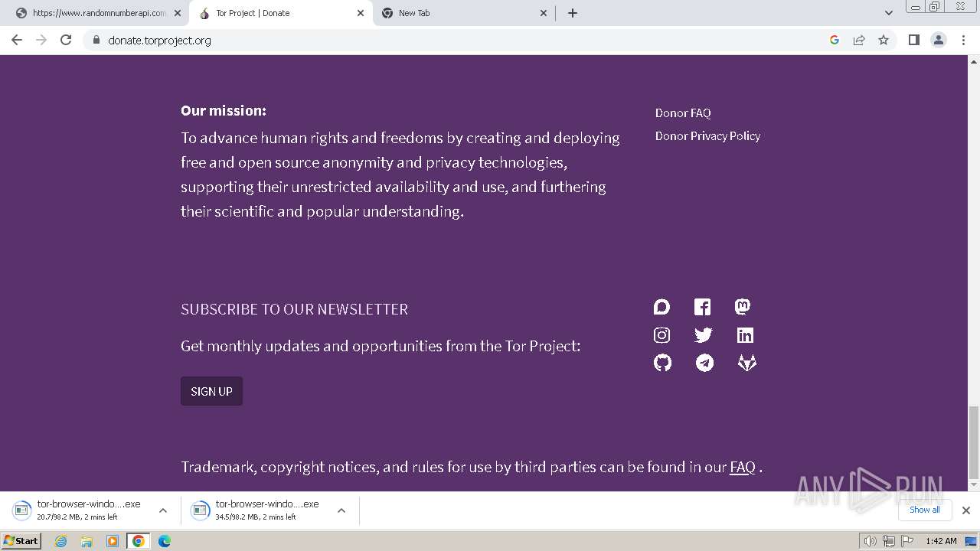This screenshot has width=980, height=551.
Task: Open the Chrome three-dot menu
Action: (963, 40)
